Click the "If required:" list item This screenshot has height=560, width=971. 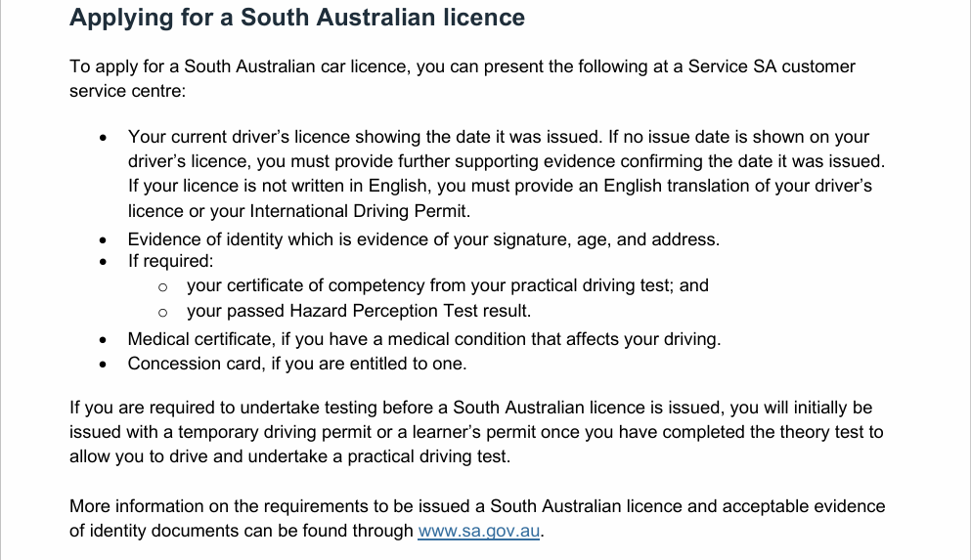[x=170, y=262]
